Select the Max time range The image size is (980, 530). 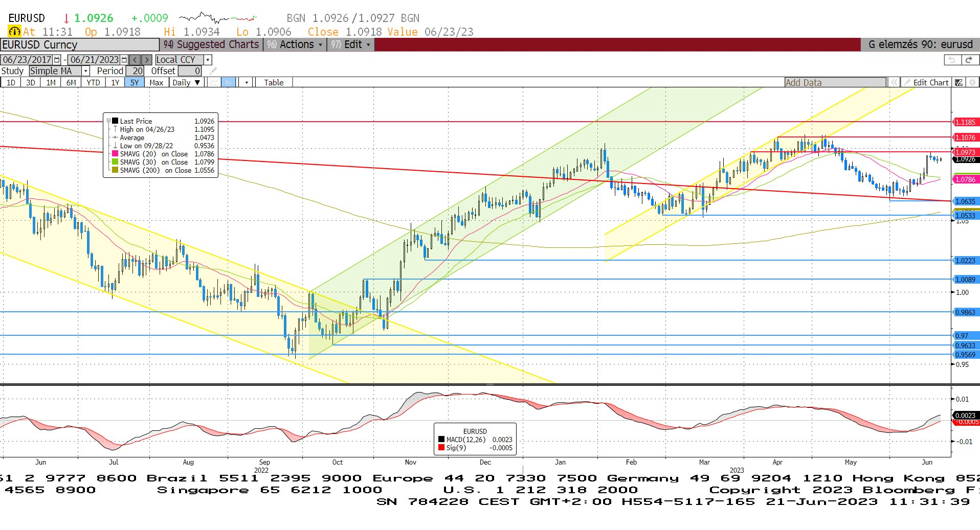157,82
